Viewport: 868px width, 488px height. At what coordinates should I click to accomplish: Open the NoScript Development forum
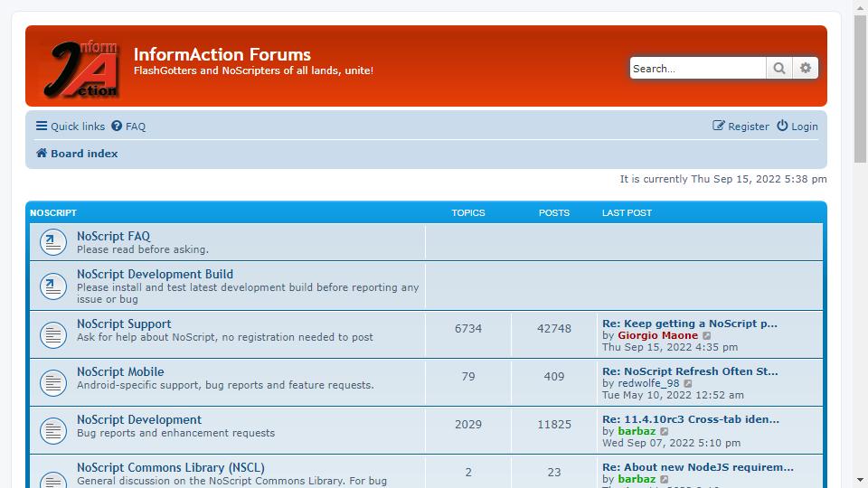[139, 420]
